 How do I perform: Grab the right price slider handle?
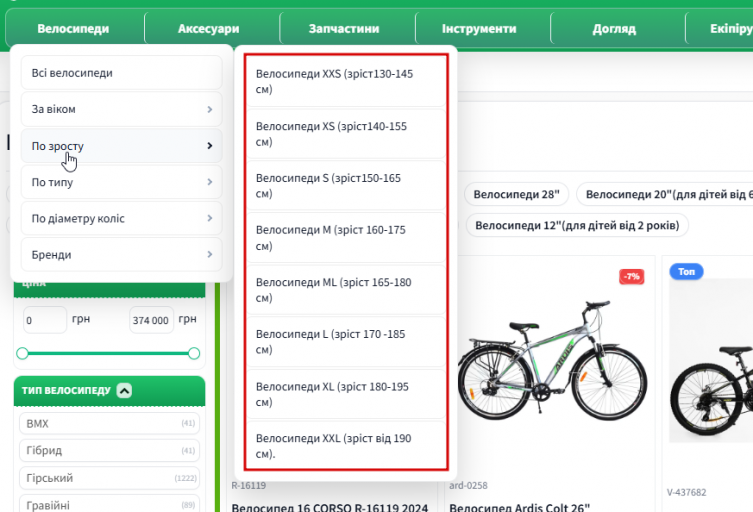point(194,354)
